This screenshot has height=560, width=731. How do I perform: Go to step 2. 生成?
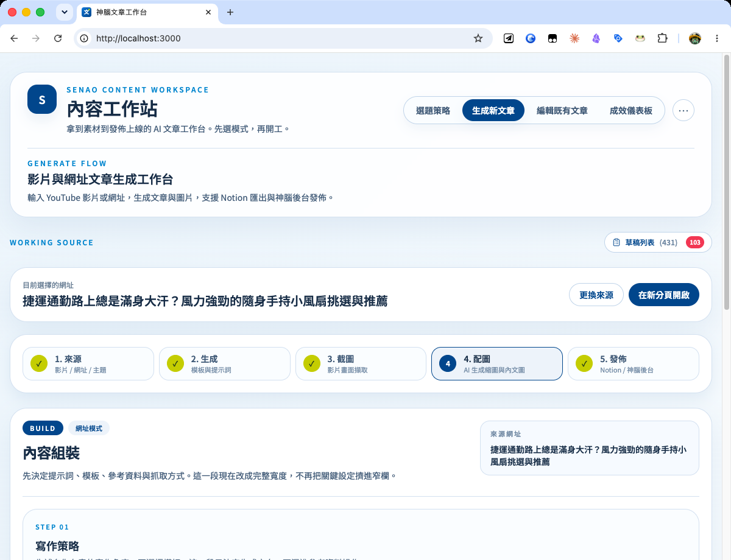pos(225,363)
